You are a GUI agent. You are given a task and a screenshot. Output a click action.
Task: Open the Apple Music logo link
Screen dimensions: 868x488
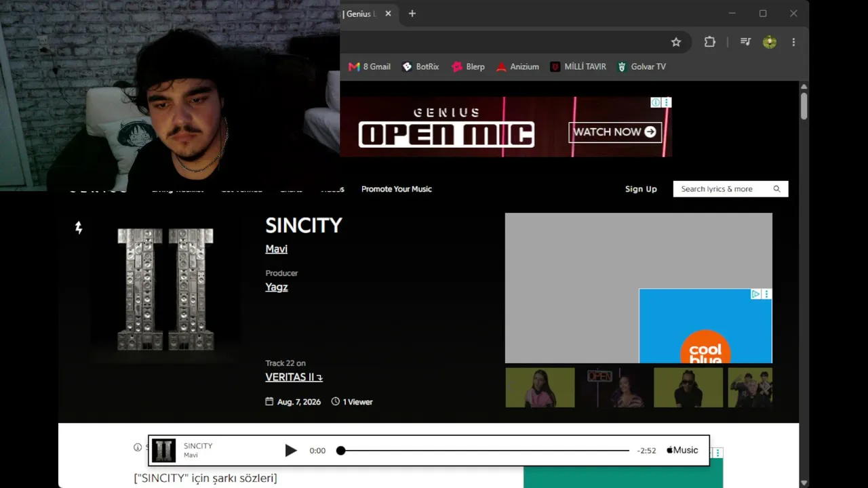click(682, 450)
